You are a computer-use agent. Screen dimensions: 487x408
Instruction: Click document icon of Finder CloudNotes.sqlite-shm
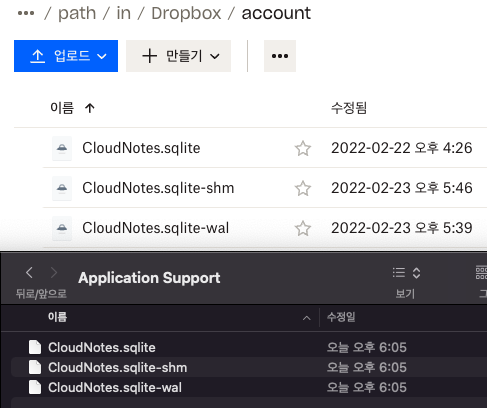click(x=35, y=367)
